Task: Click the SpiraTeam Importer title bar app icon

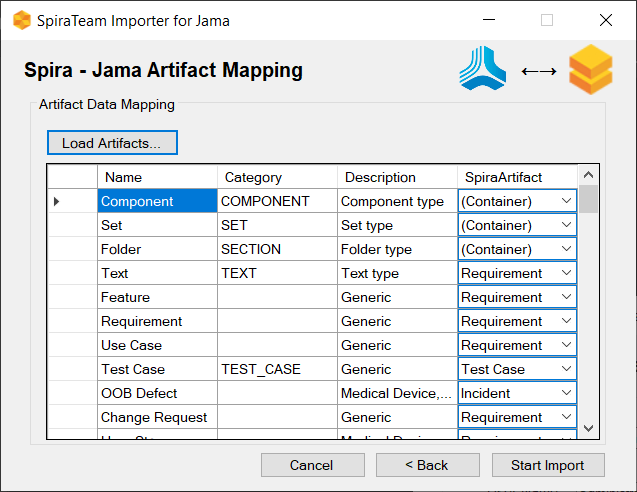Action: [21, 20]
